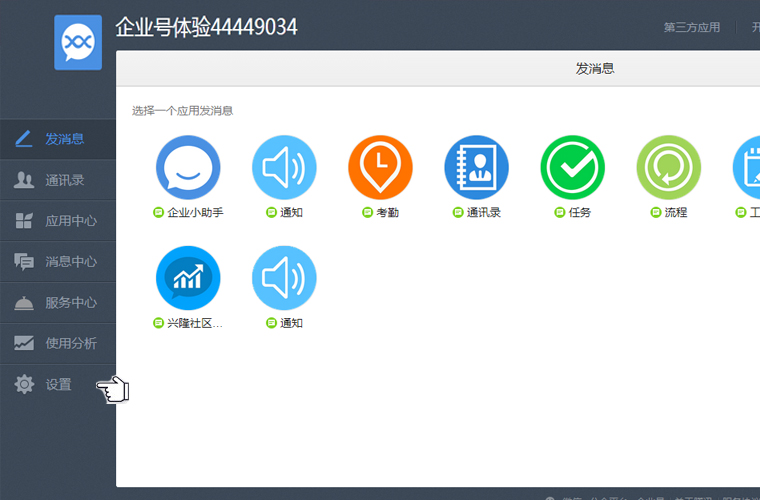Click the 企业号体验44449034 title
This screenshot has height=500, width=760.
pos(206,27)
